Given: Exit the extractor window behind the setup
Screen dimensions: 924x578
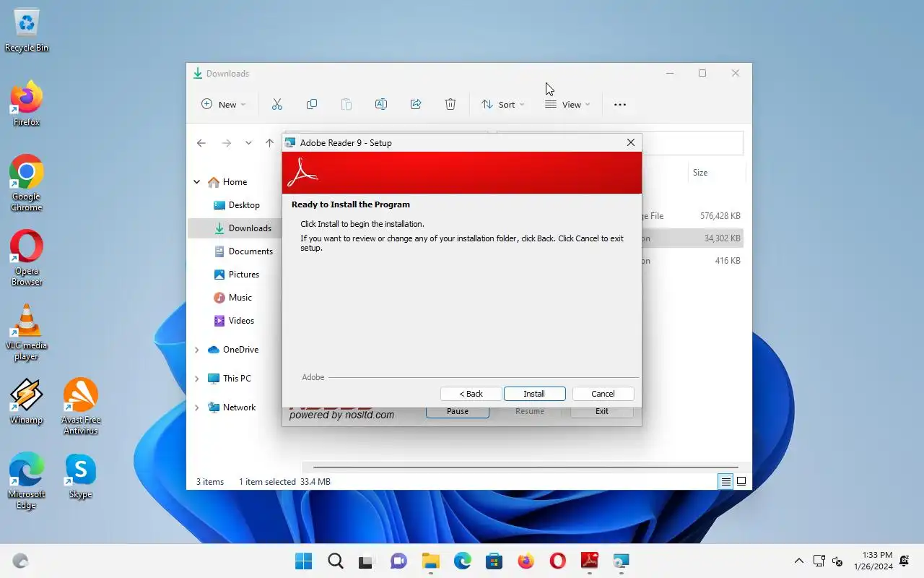Looking at the screenshot, I should pyautogui.click(x=601, y=411).
